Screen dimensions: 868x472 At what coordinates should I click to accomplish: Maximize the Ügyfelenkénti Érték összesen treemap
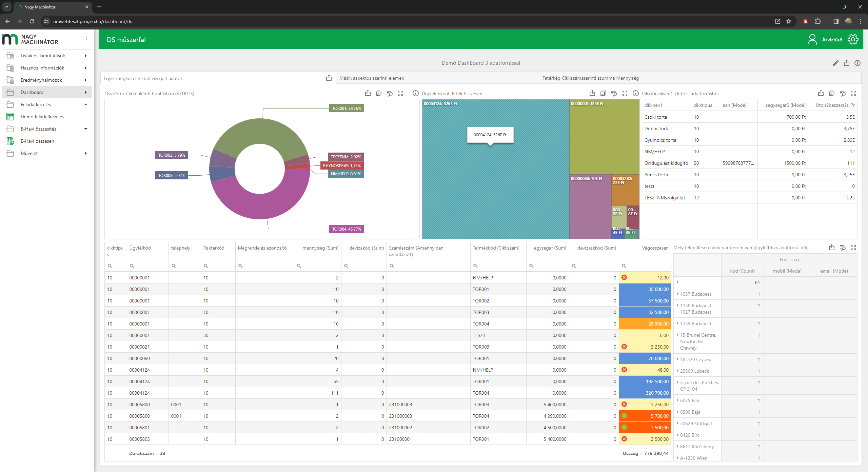tap(625, 93)
